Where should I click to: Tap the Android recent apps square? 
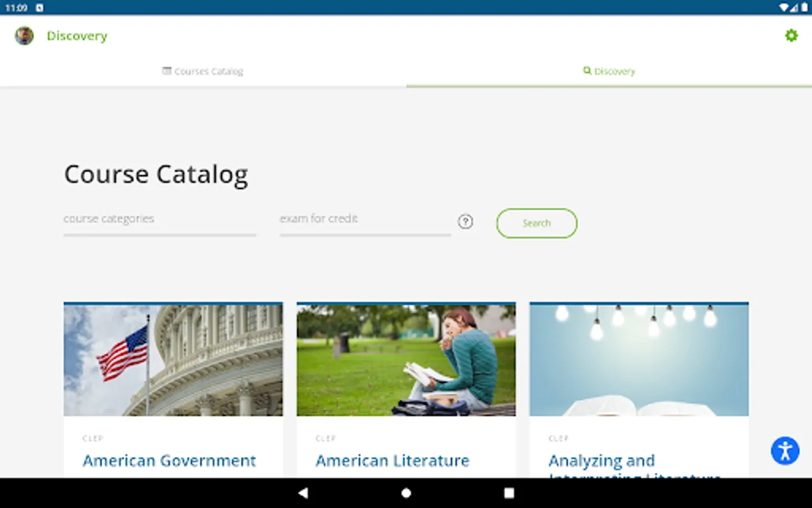[509, 493]
